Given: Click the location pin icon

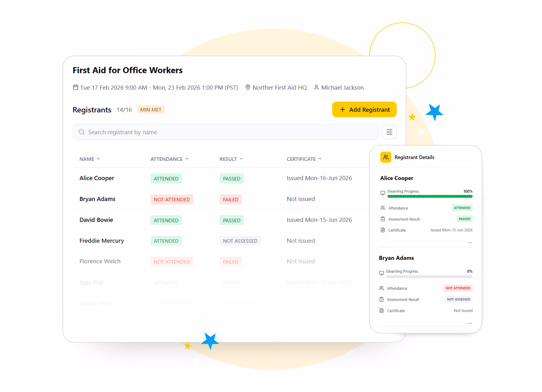Looking at the screenshot, I should click(x=248, y=87).
